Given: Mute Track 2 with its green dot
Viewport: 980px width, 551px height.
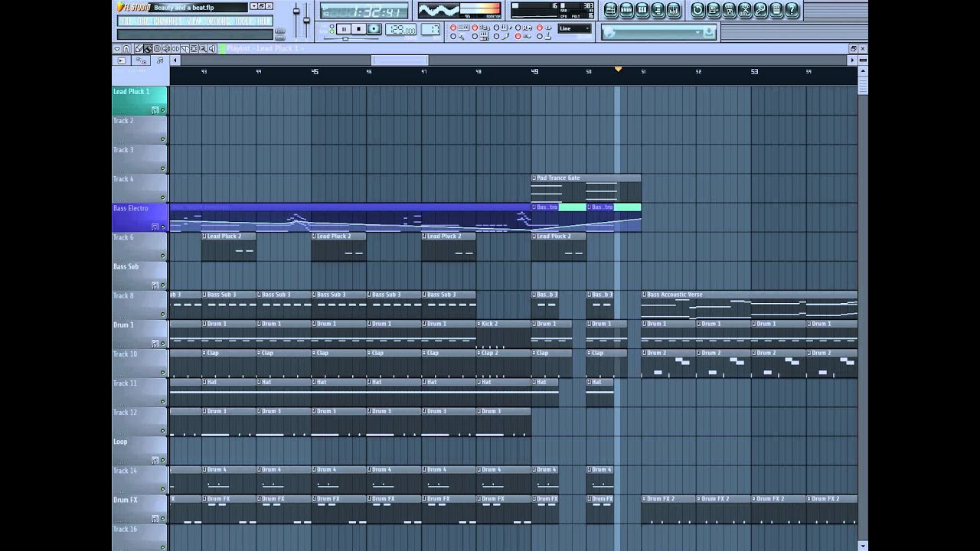Looking at the screenshot, I should pos(162,139).
